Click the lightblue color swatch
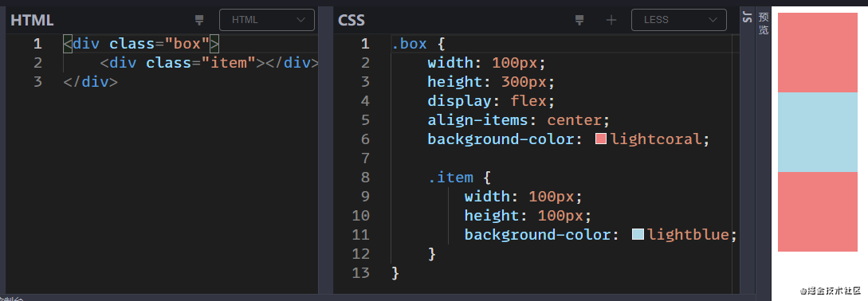The width and height of the screenshot is (868, 301). click(638, 235)
